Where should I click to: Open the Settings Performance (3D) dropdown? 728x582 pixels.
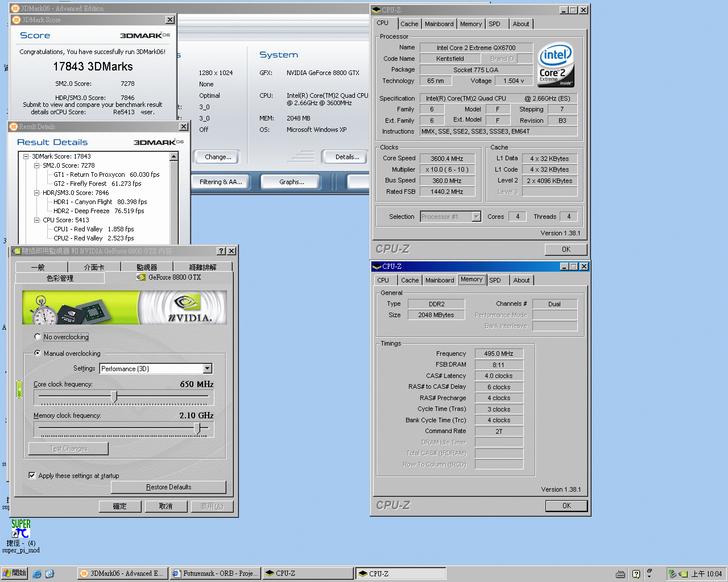(x=208, y=368)
